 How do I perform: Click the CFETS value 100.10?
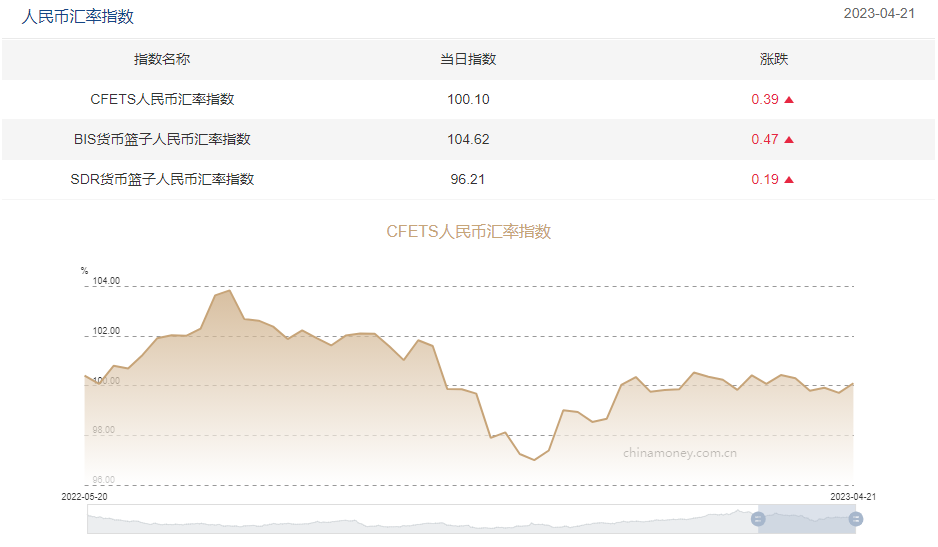click(x=468, y=99)
